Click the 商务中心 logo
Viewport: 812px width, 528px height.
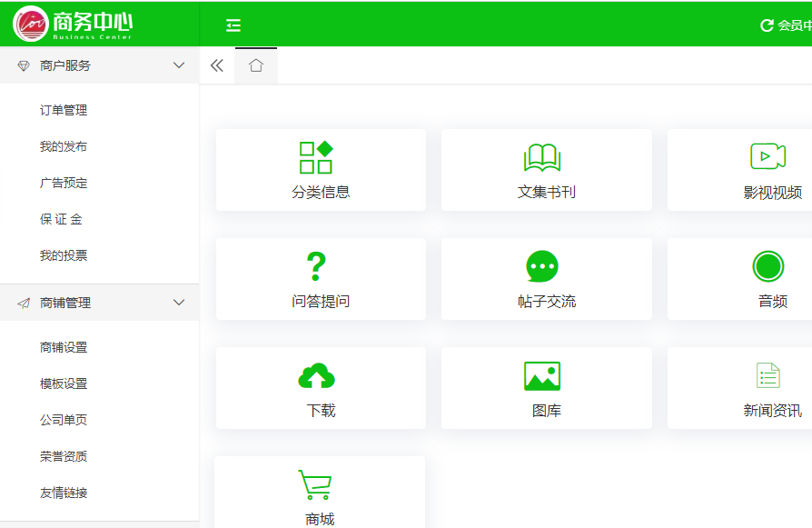[77, 25]
